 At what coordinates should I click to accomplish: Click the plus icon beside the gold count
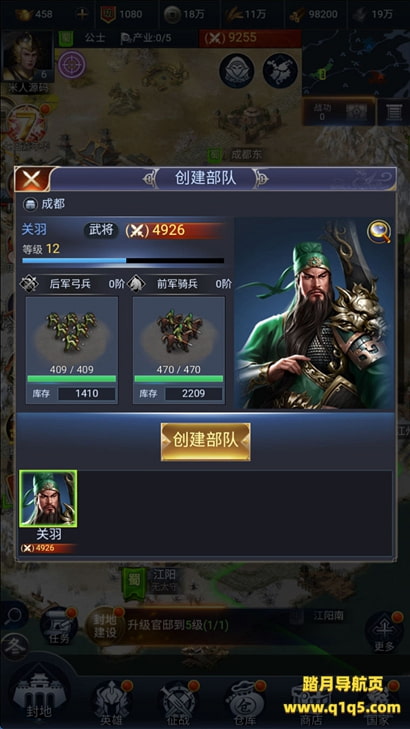(82, 14)
